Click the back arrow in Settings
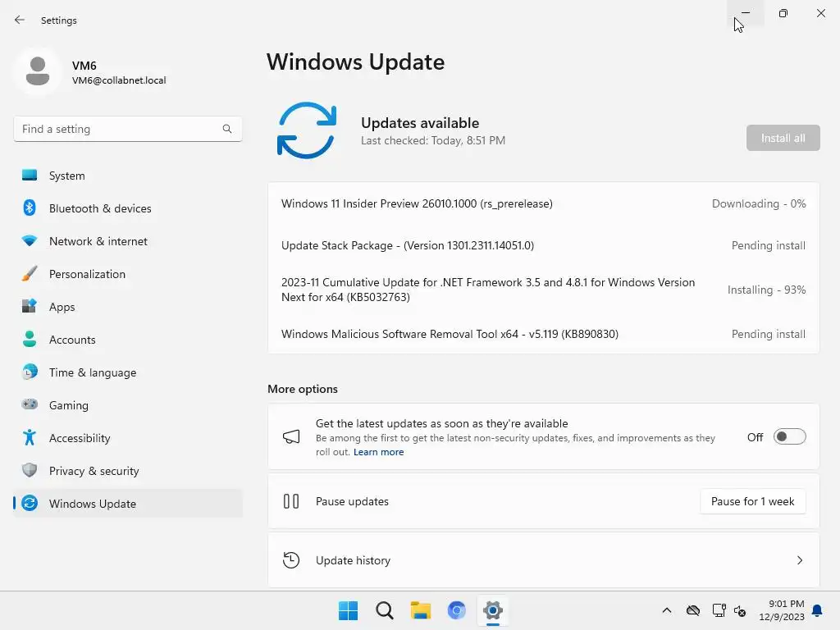Screen dimensions: 840x630 click(20, 20)
